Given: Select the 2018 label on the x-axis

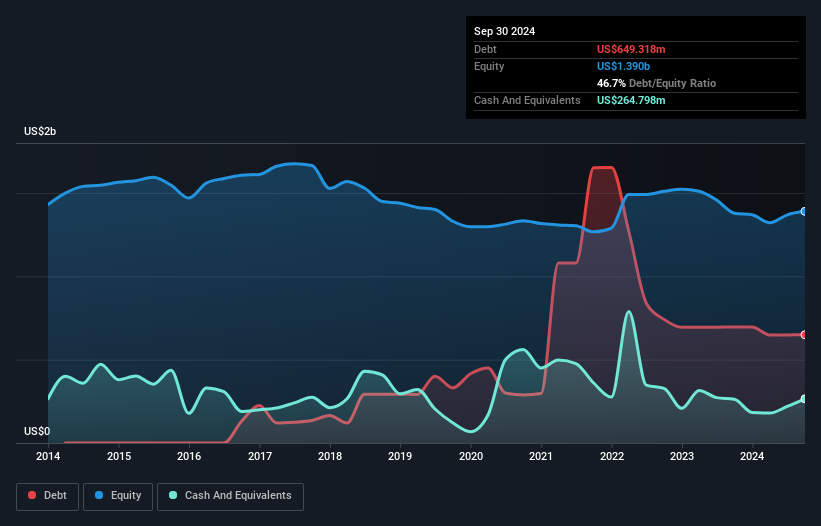Looking at the screenshot, I should point(330,457).
